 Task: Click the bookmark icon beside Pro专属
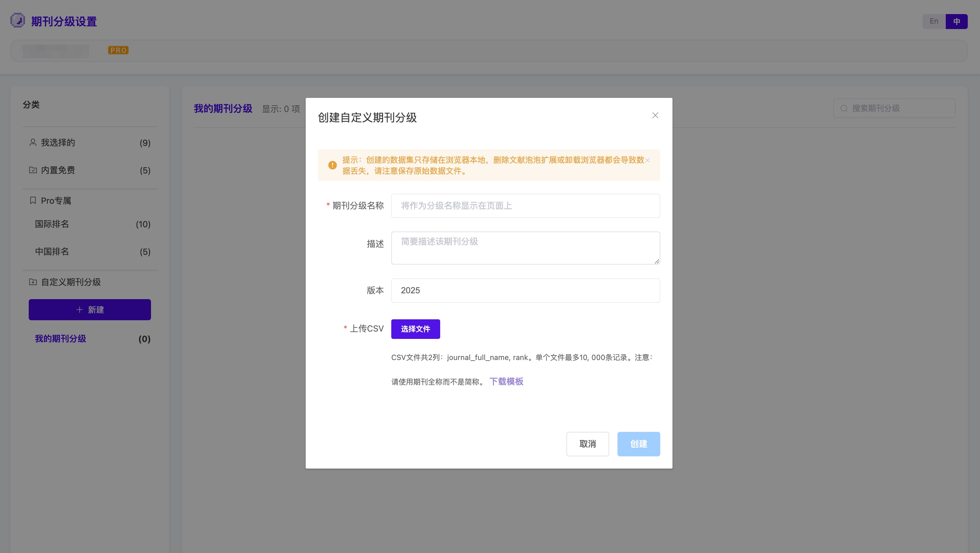click(33, 200)
